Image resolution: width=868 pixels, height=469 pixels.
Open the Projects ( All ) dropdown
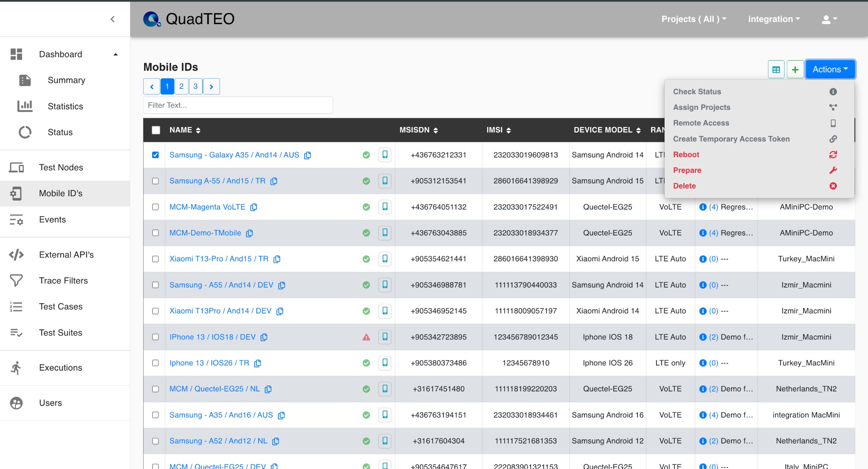point(694,19)
